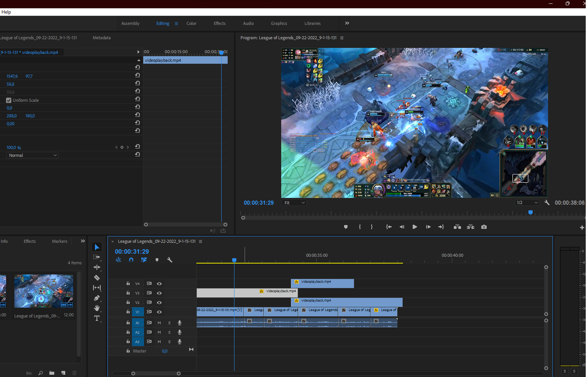Toggle V4 track output eye

tap(159, 284)
